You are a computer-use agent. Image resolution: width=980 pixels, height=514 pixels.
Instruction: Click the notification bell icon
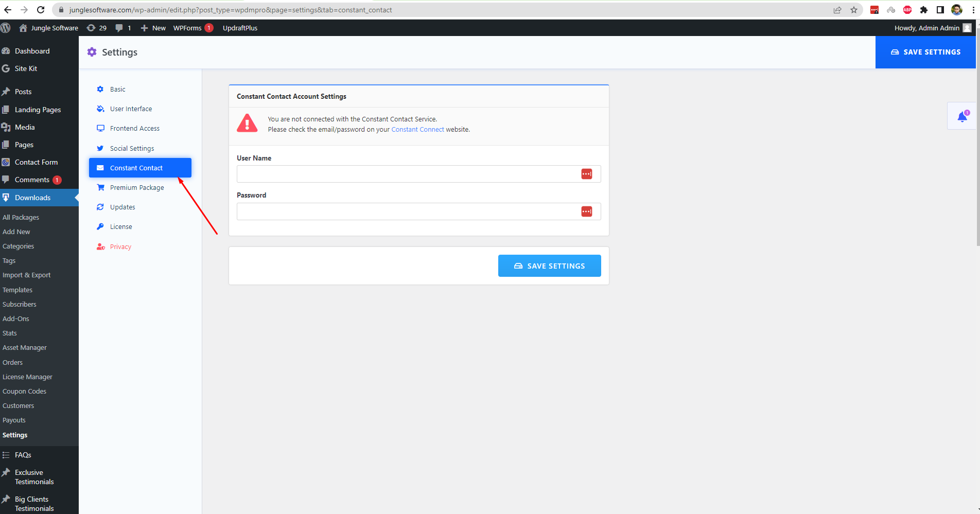[x=962, y=116]
